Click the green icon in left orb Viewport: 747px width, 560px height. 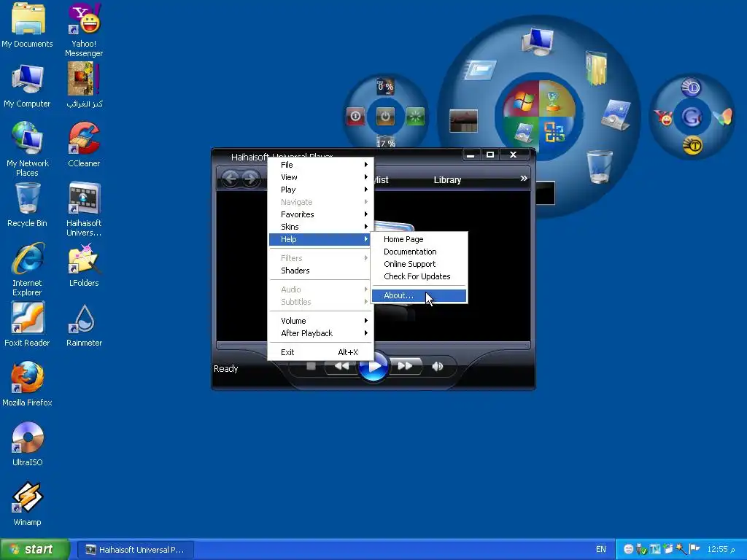415,116
